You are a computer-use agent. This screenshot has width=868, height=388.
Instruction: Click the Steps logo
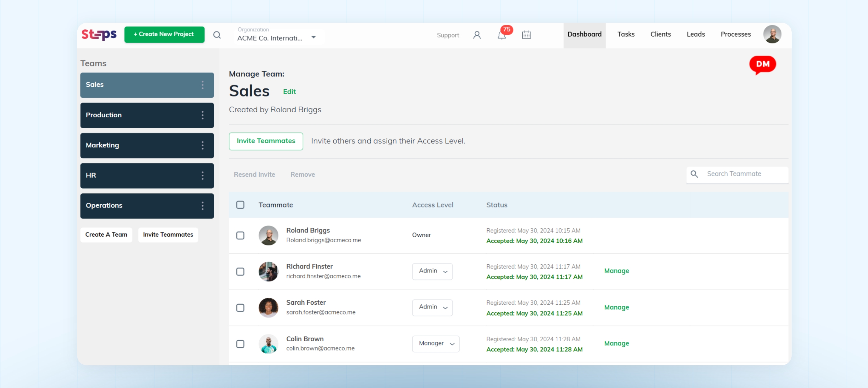pos(99,34)
